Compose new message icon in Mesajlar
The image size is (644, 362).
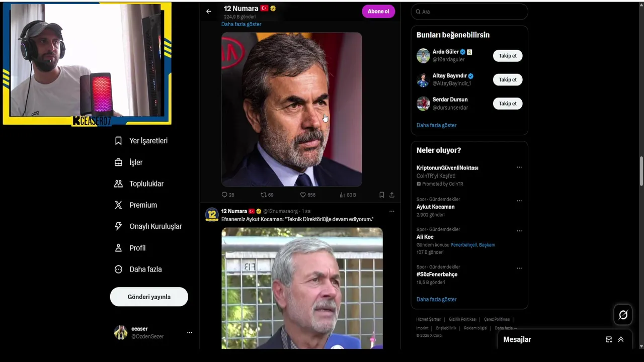pyautogui.click(x=609, y=339)
